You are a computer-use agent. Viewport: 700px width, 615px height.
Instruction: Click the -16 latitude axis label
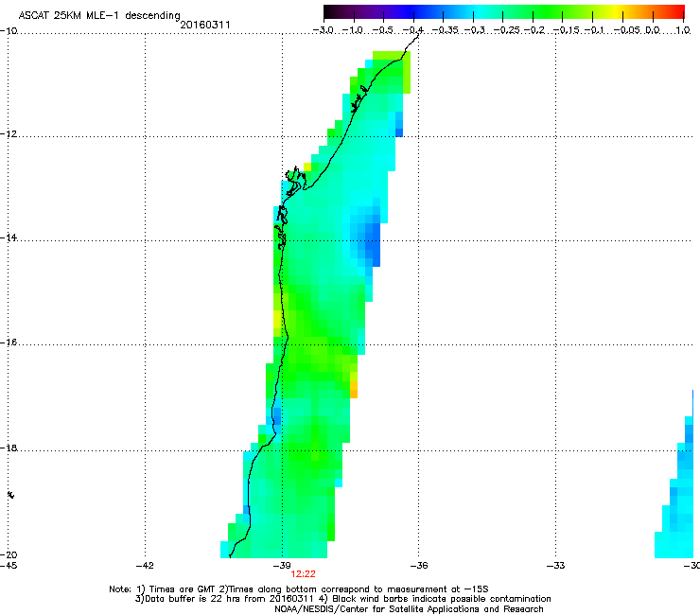[x=9, y=343]
